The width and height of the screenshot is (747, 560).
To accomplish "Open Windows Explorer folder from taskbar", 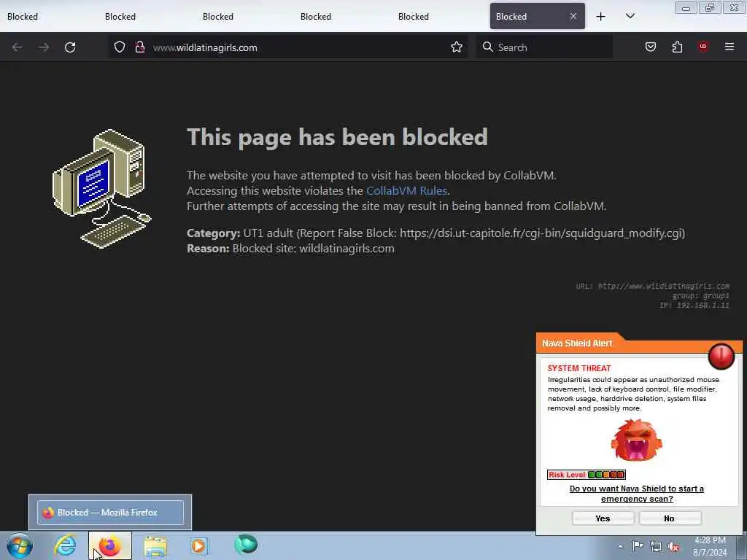I will (155, 546).
